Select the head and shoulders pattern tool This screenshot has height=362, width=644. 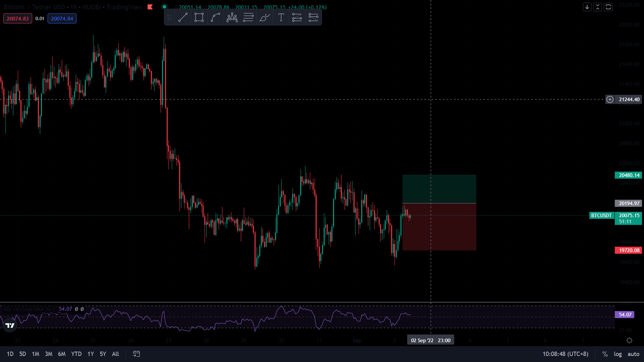coord(232,17)
